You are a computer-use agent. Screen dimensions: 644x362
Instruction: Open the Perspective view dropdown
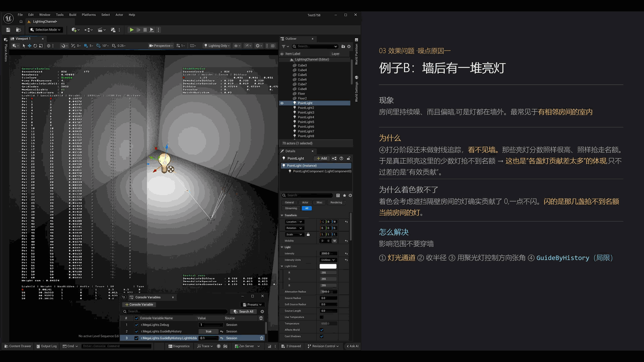tap(161, 46)
